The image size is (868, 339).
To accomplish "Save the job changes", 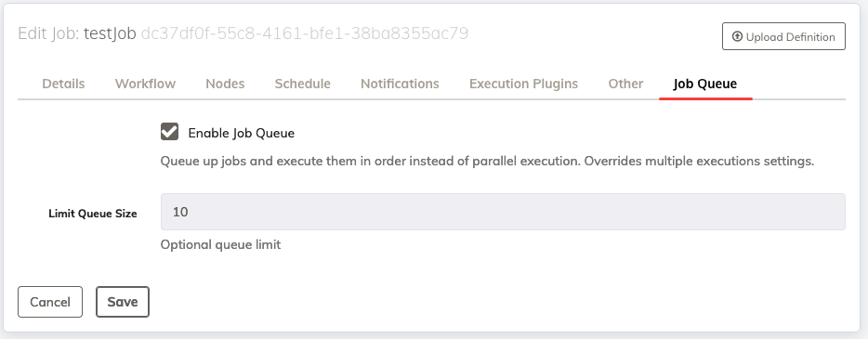I will [x=123, y=302].
